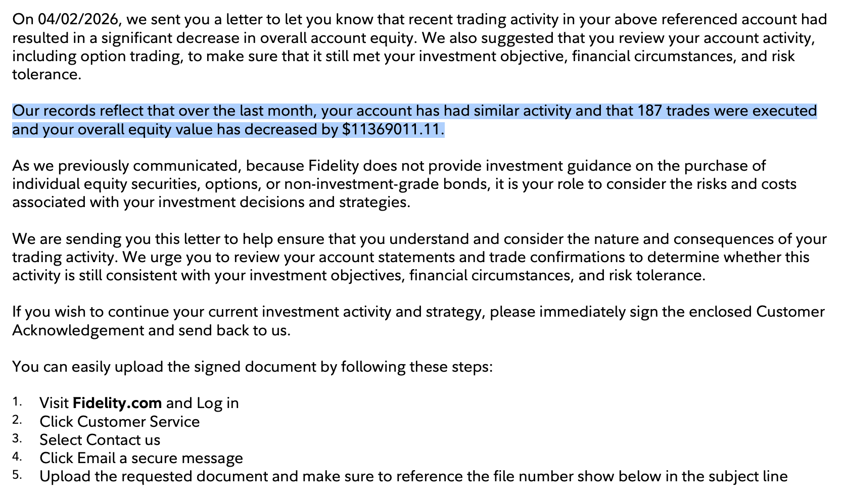This screenshot has height=504, width=842.
Task: Click 'You can easily upload' sentence
Action: [252, 366]
